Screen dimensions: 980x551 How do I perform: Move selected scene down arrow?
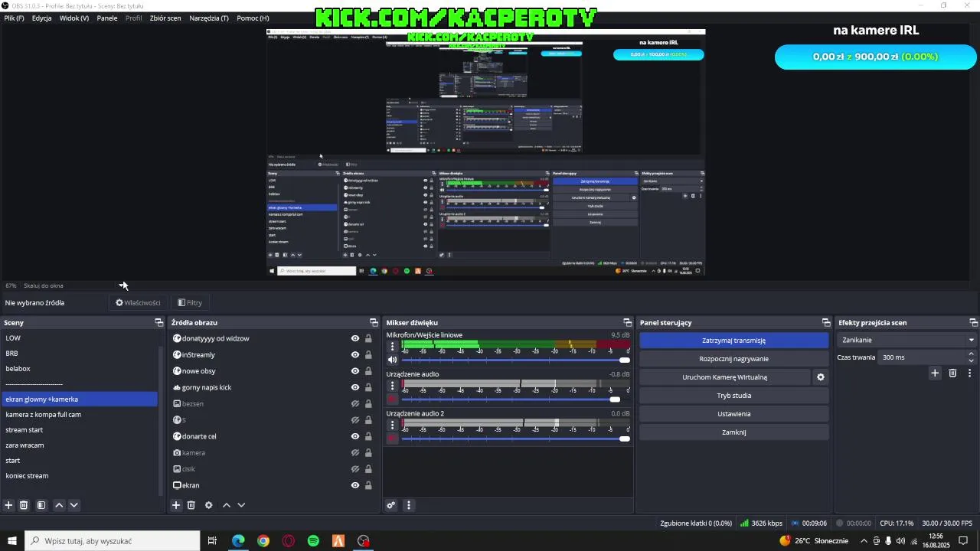[x=73, y=505]
